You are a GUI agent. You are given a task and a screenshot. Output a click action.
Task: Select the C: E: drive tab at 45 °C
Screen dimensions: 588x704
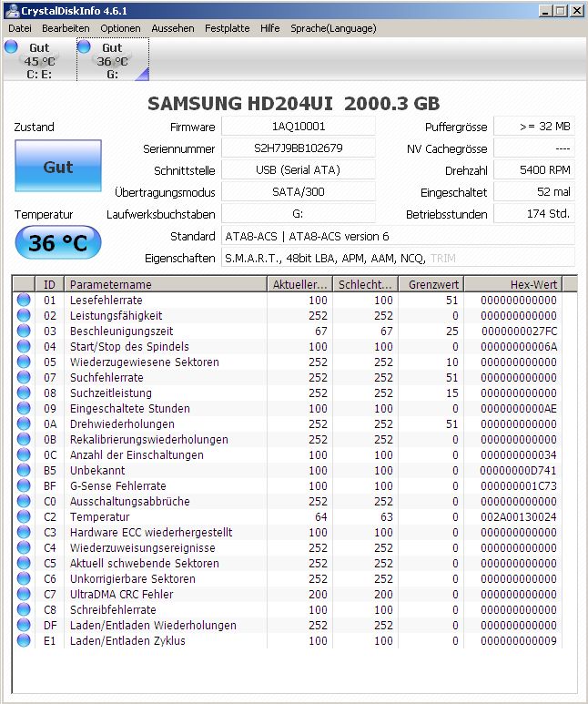tap(39, 60)
